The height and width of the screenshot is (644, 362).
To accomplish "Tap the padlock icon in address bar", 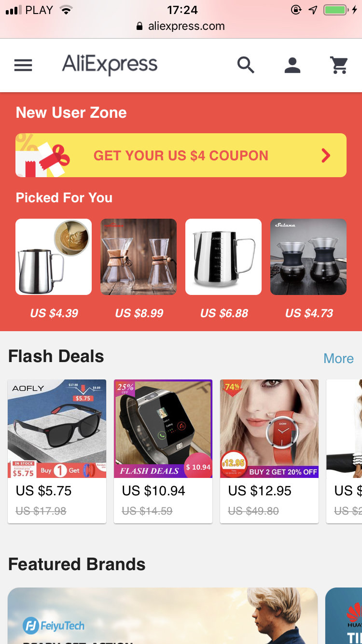I will point(140,26).
